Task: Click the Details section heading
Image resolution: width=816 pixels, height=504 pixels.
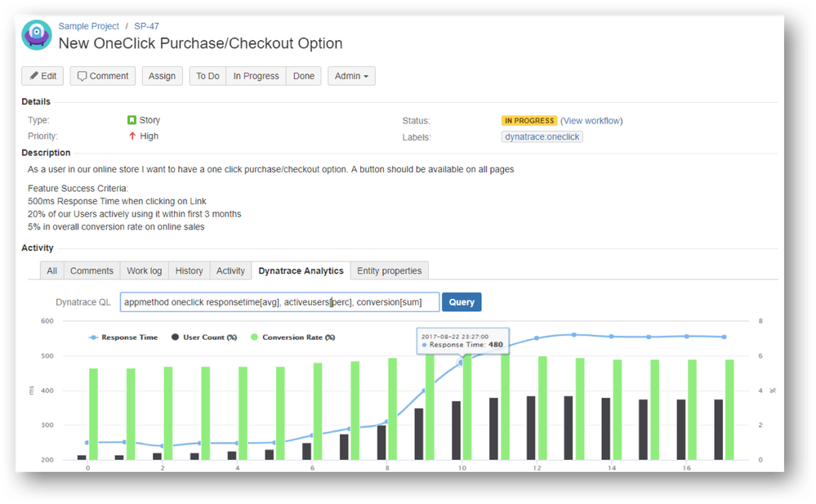Action: pos(36,101)
